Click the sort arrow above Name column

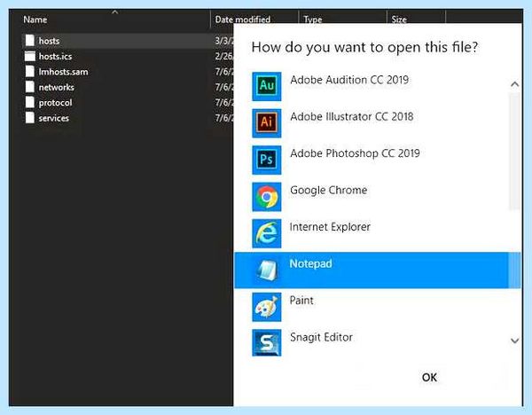115,12
